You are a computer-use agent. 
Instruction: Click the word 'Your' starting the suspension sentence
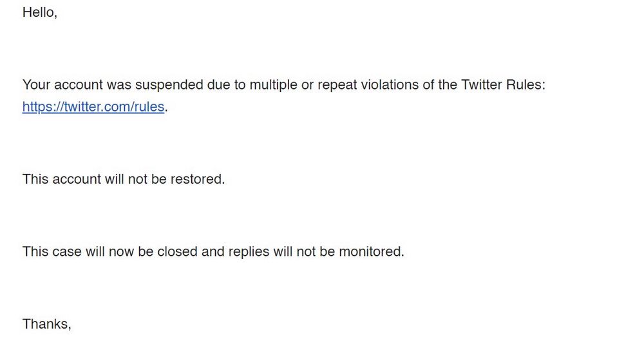36,85
